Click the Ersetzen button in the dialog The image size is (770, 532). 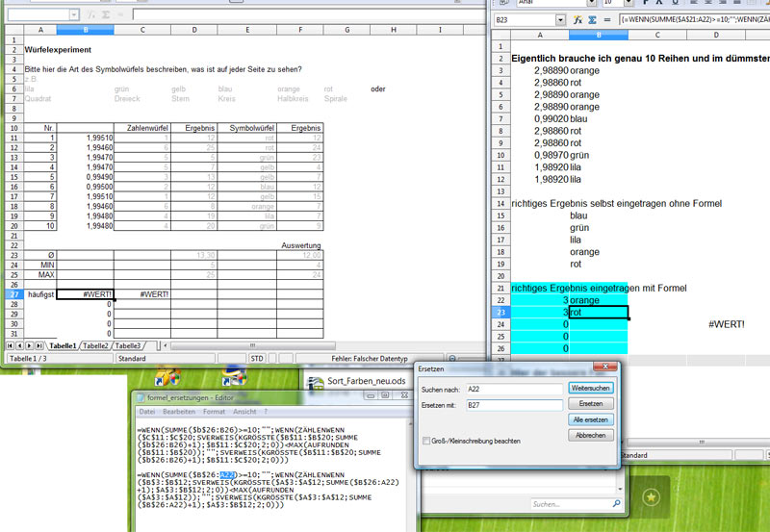(x=591, y=403)
